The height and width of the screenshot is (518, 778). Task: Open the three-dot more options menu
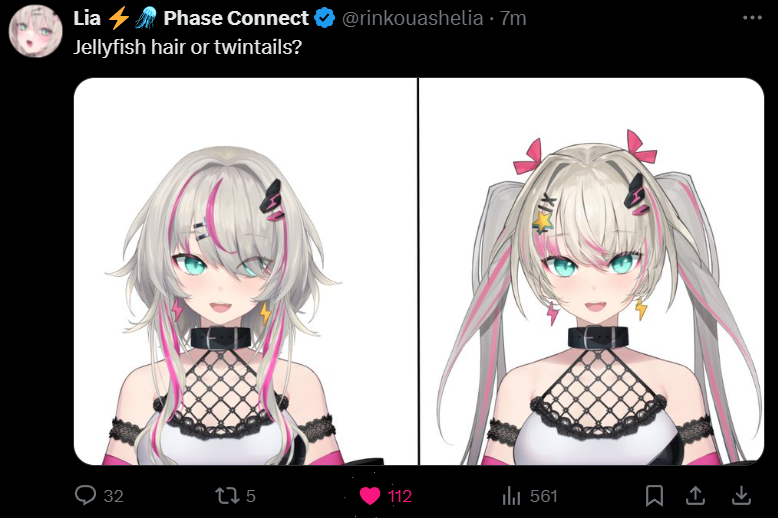752,18
